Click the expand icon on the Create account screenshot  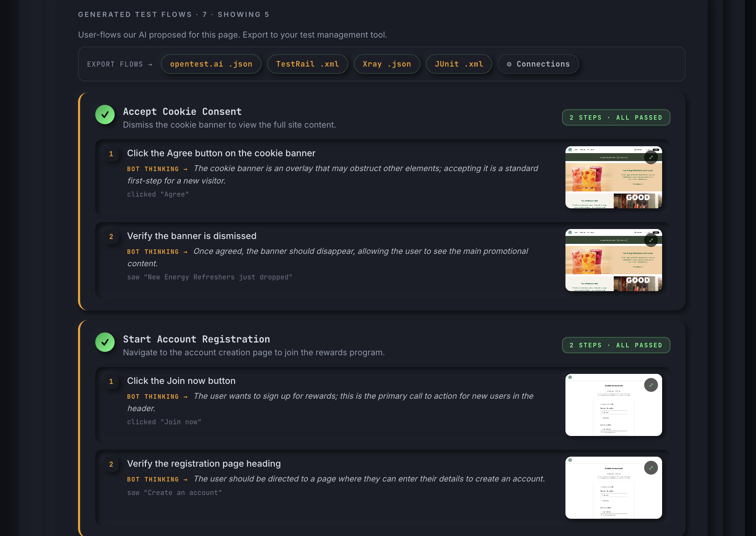tap(651, 468)
